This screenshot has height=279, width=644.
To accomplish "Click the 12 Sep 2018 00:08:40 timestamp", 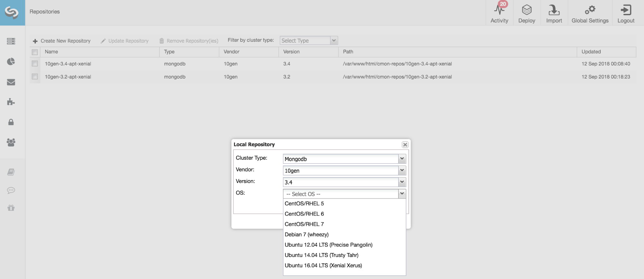I will [x=606, y=64].
